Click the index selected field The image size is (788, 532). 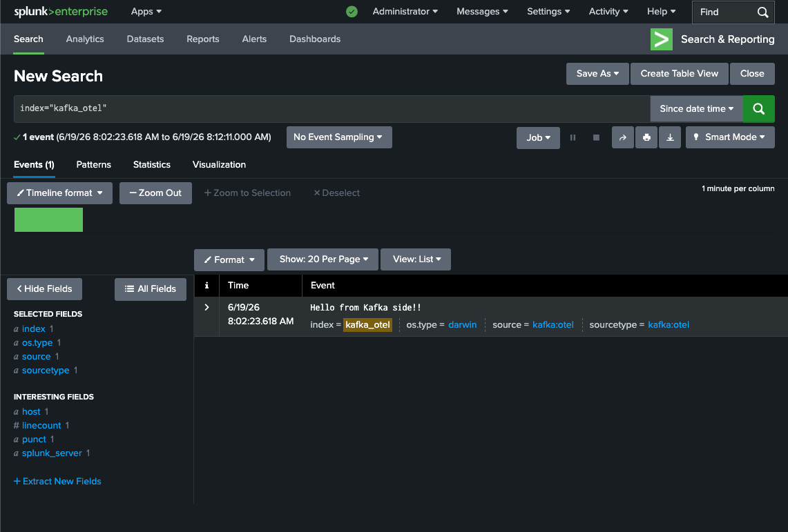pos(34,328)
